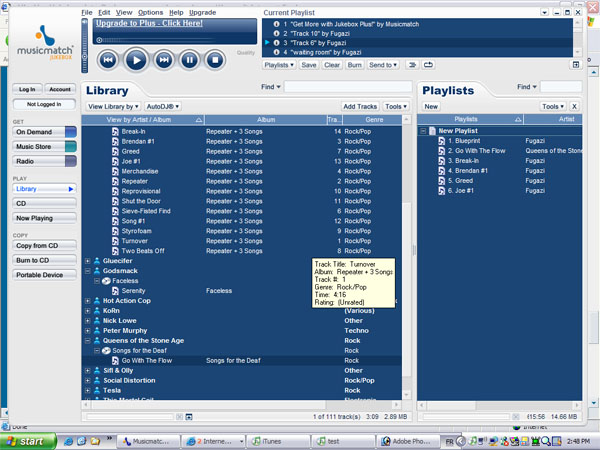Click the Log In button
Screen dimensions: 600x450
coord(27,89)
